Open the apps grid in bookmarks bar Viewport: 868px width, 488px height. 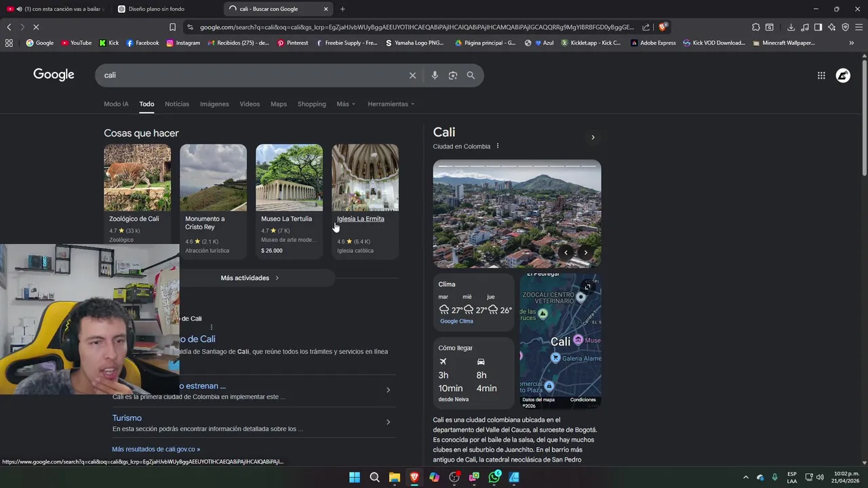tap(9, 43)
